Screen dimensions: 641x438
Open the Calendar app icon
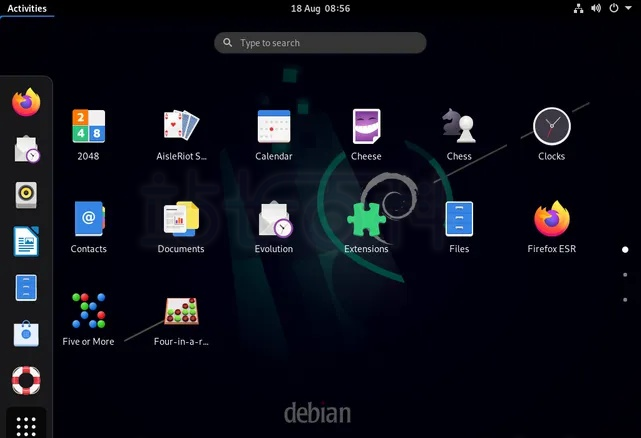point(274,126)
